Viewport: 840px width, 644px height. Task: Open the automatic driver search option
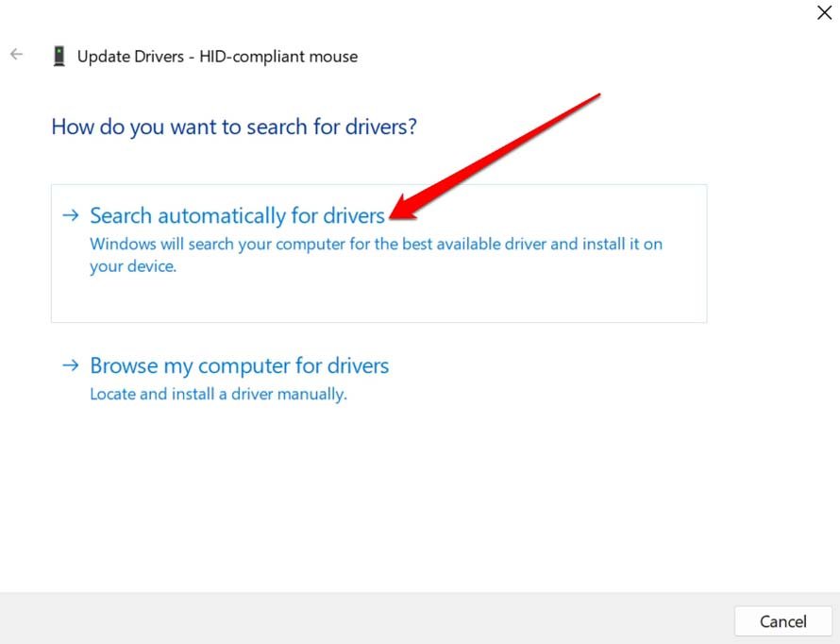pyautogui.click(x=236, y=214)
